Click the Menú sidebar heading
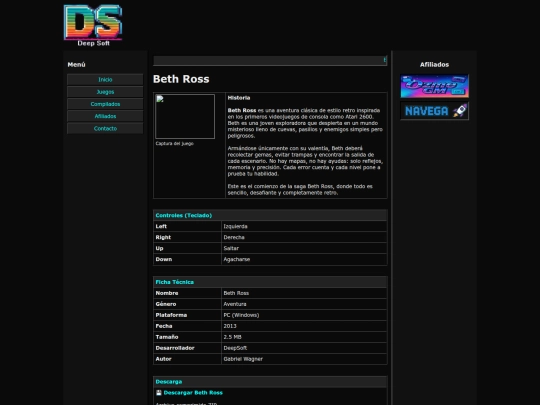Screen dimensions: 540x405 [76, 65]
